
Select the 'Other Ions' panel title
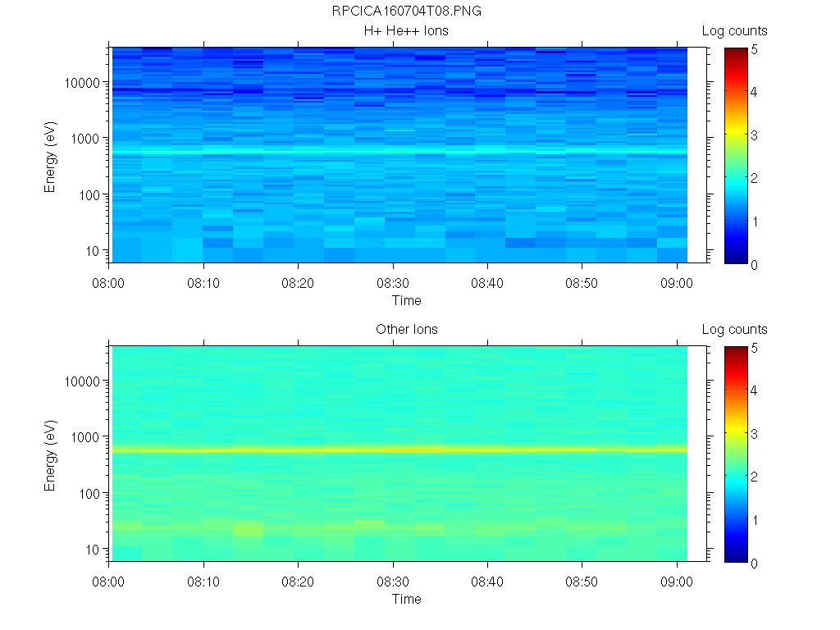coord(407,329)
